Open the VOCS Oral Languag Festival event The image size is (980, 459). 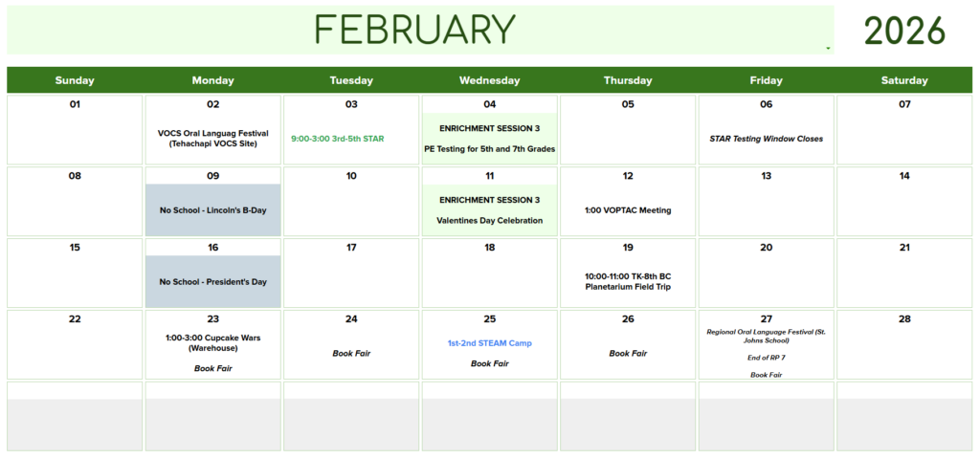212,139
